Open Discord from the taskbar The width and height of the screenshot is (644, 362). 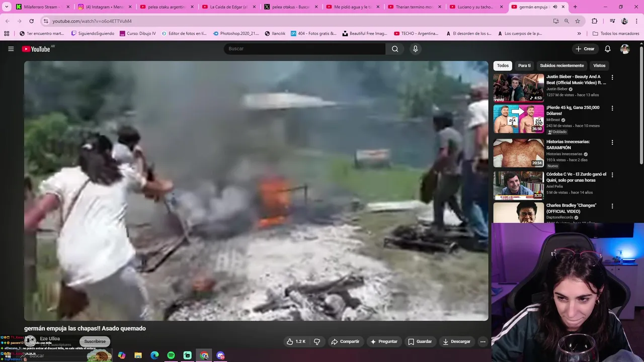pyautogui.click(x=220, y=355)
